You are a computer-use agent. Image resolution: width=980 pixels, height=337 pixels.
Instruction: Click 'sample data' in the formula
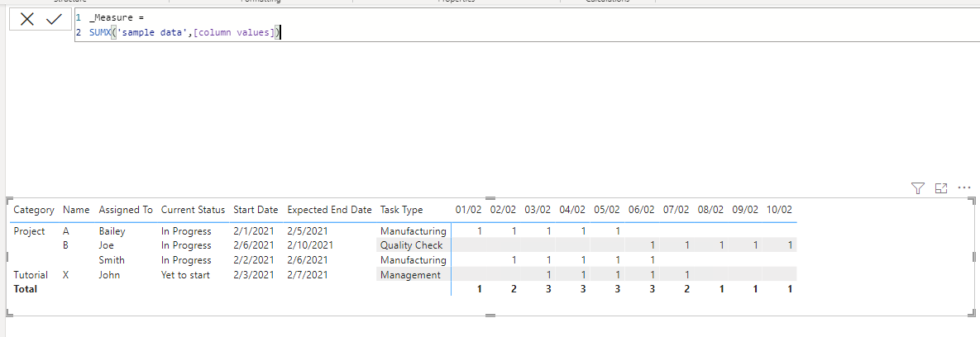pyautogui.click(x=151, y=33)
